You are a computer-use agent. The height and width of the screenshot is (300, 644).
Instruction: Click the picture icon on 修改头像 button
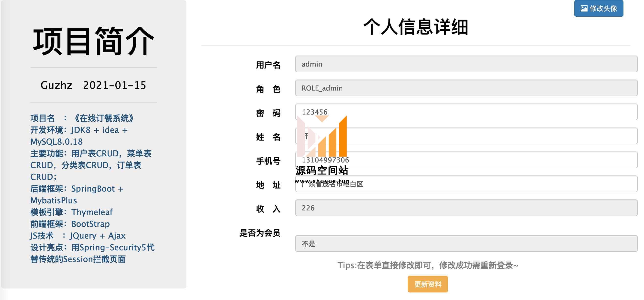[x=584, y=8]
